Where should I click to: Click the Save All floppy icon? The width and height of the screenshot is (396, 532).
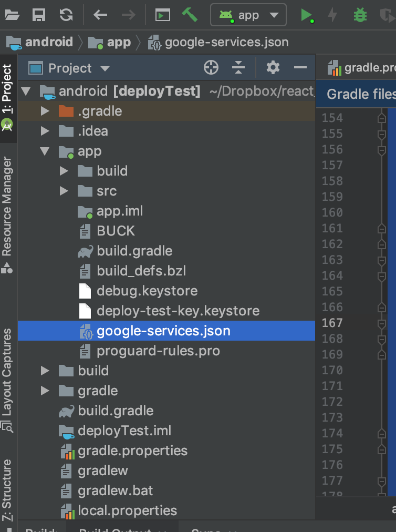coord(39,15)
